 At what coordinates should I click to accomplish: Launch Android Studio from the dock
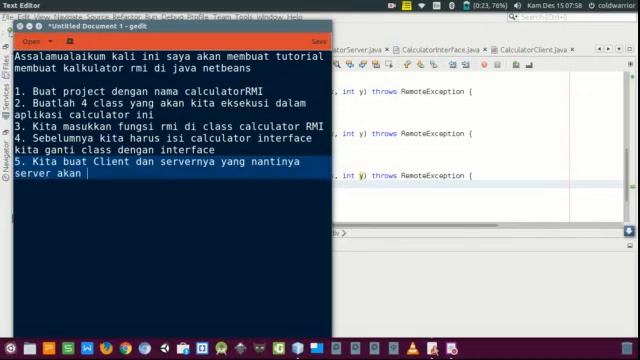click(221, 348)
